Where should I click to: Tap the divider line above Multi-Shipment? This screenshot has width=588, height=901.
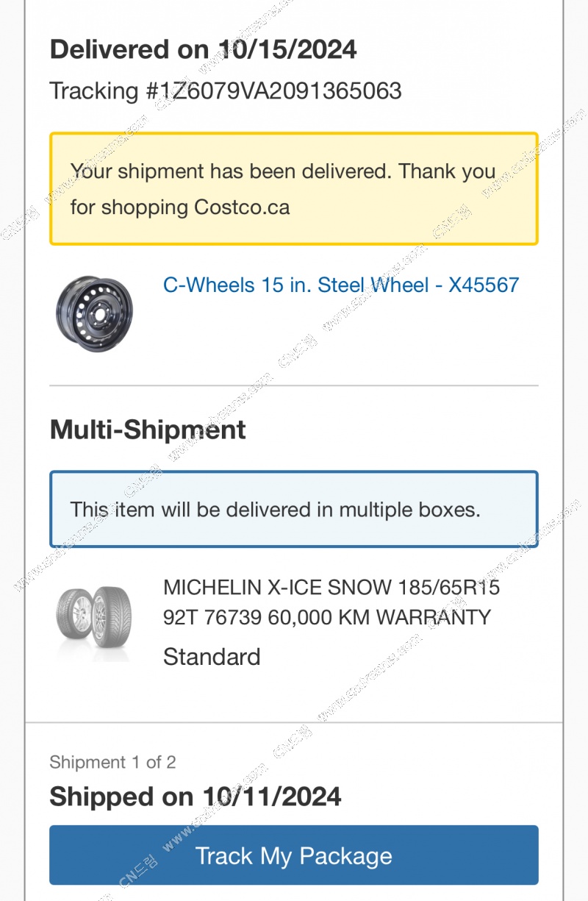(294, 385)
